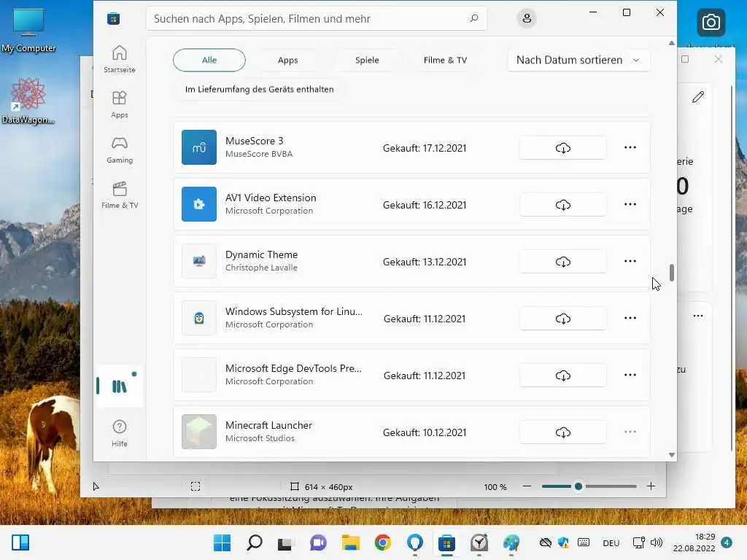Download AV1 Video Extension via cloud button
Image resolution: width=747 pixels, height=560 pixels.
tap(562, 205)
